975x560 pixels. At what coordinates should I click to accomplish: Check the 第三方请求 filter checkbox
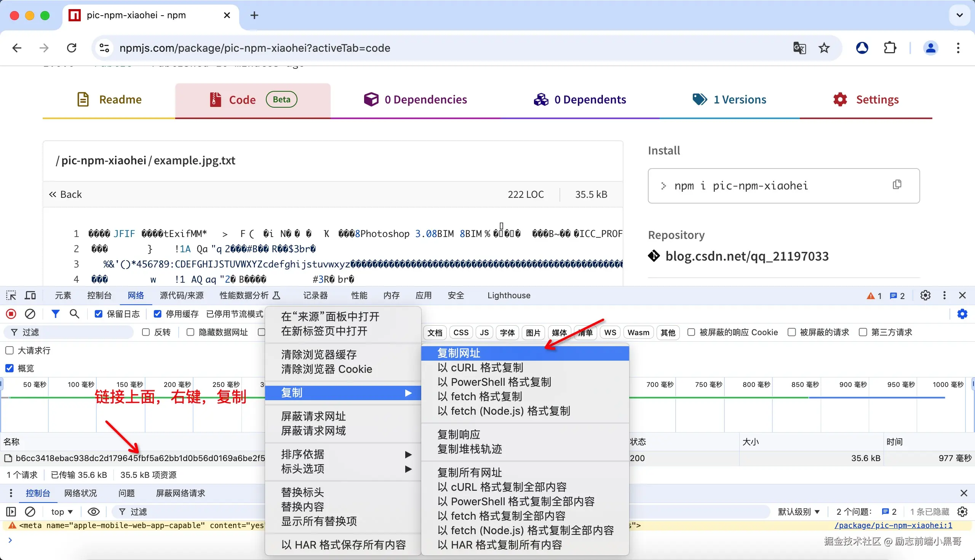(863, 332)
